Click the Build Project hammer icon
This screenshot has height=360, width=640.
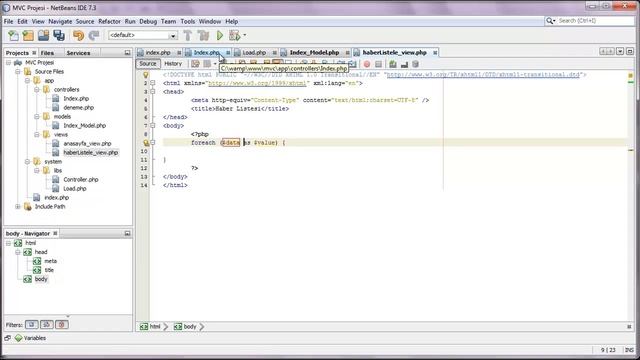(x=187, y=36)
